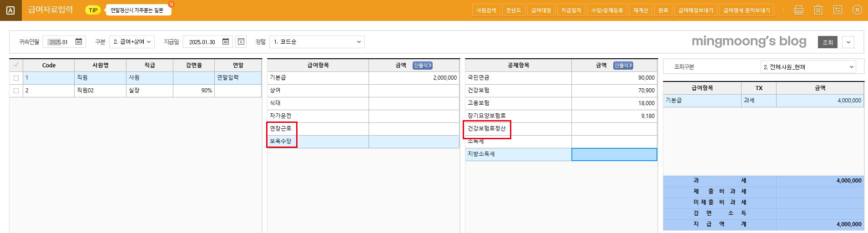The height and width of the screenshot is (233, 868).
Task: Click the print icon in top toolbar
Action: pos(798,10)
